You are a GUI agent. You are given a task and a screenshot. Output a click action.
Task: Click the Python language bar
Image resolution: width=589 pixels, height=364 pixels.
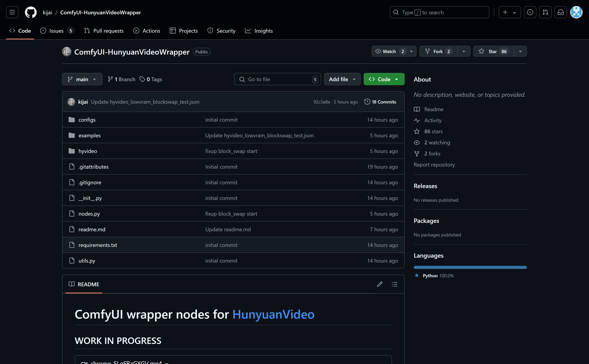470,267
